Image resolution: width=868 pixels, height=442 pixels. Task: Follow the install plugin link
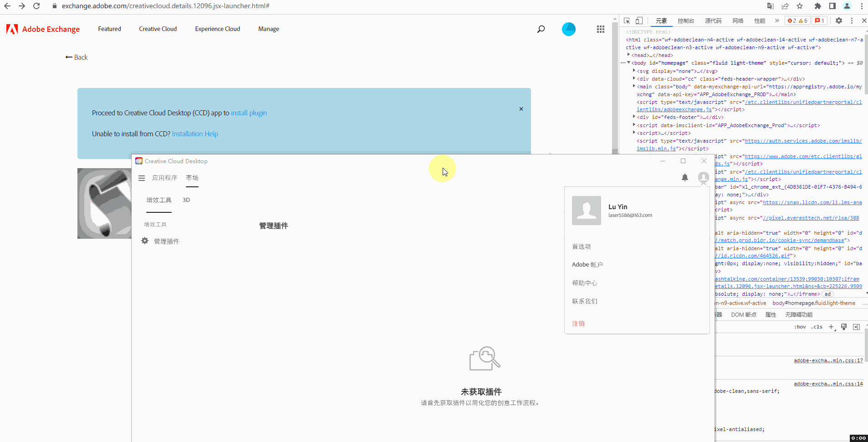(249, 113)
